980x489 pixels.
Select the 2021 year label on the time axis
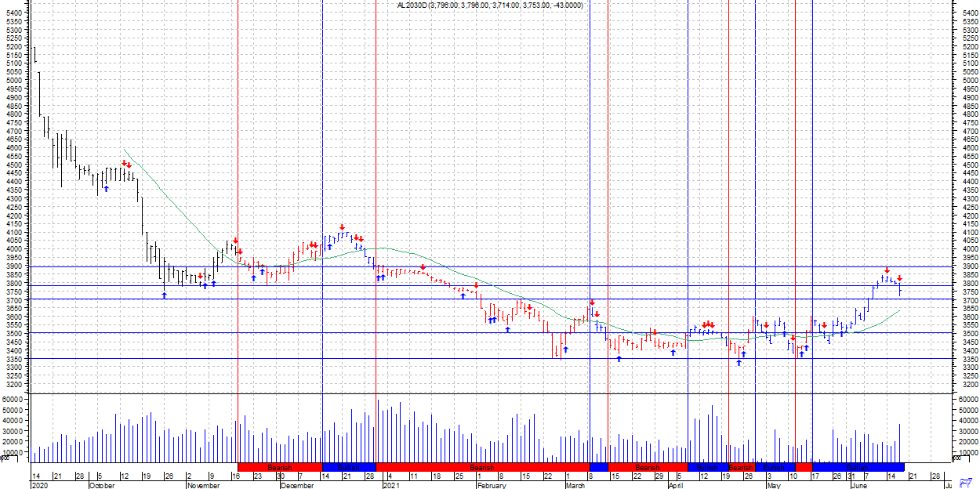392,485
